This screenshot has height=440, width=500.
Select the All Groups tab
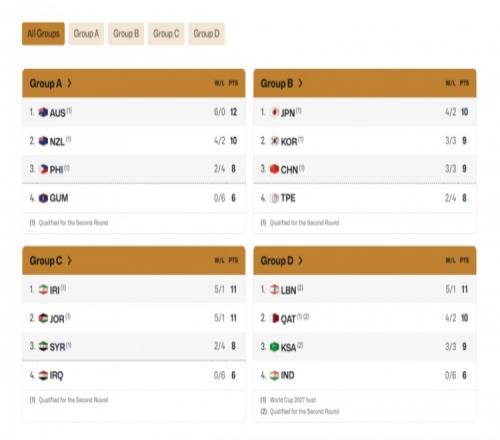[43, 34]
